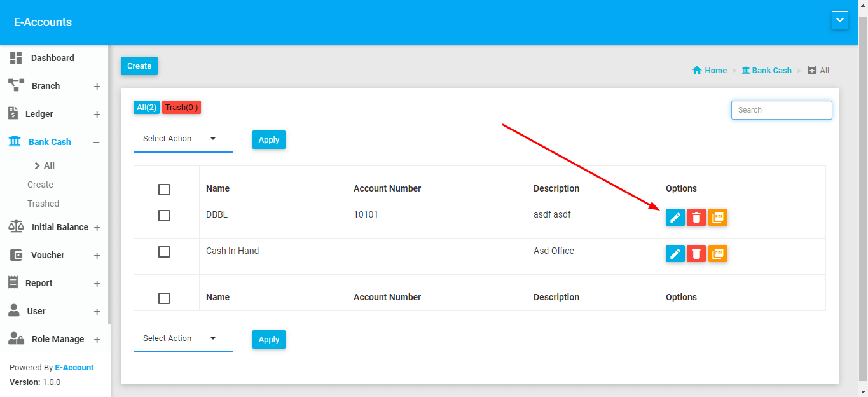Delete the DBBL row using trash icon
The height and width of the screenshot is (397, 868).
tap(696, 218)
